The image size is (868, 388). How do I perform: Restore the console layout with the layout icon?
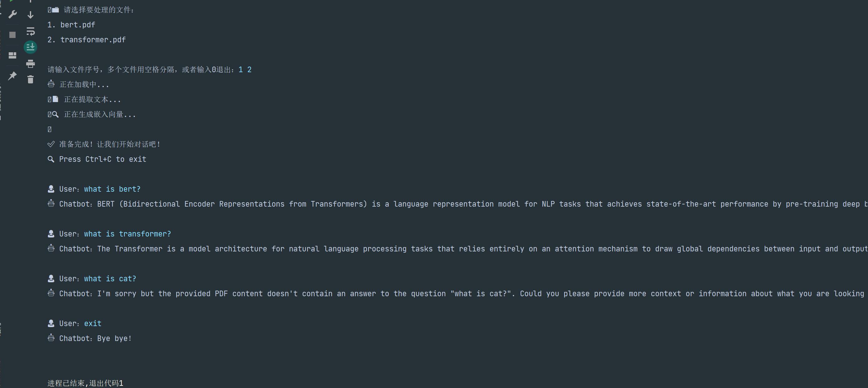pos(12,55)
